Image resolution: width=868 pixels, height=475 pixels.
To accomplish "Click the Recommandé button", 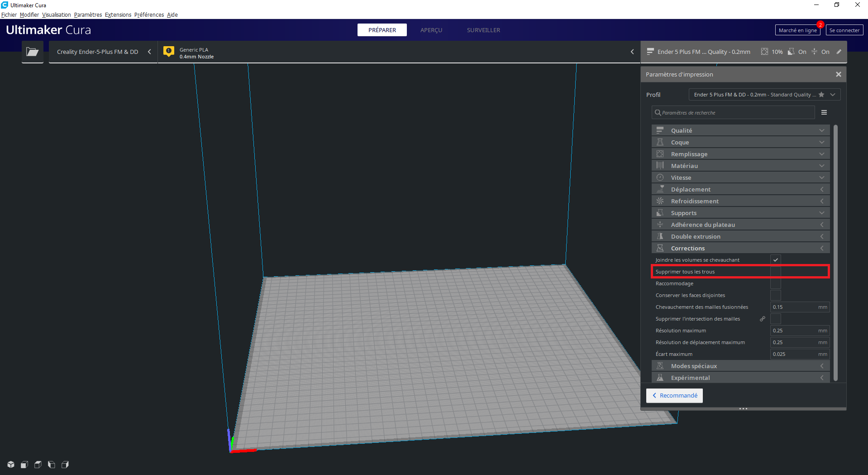I will click(674, 395).
